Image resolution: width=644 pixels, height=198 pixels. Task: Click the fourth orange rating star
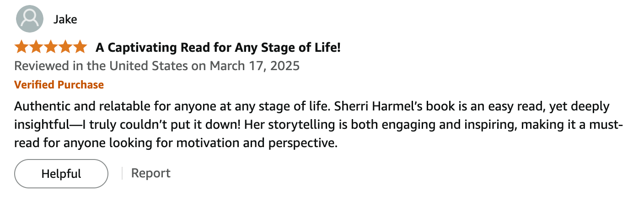pos(65,47)
